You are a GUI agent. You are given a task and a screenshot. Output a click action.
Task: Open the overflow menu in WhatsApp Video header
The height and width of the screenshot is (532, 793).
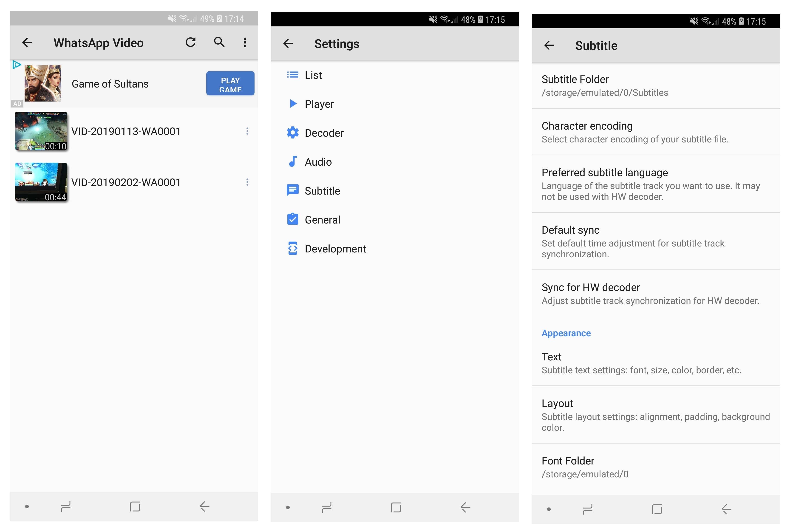point(245,42)
